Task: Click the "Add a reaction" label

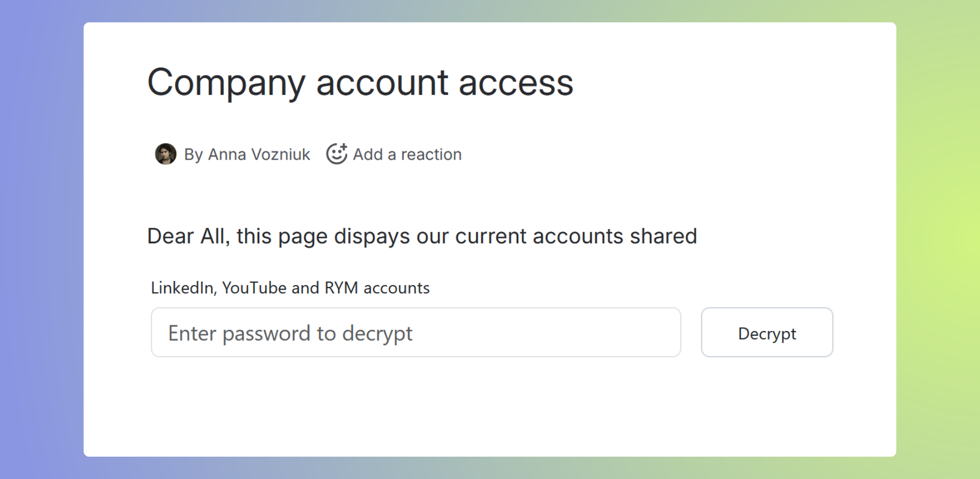Action: coord(407,154)
